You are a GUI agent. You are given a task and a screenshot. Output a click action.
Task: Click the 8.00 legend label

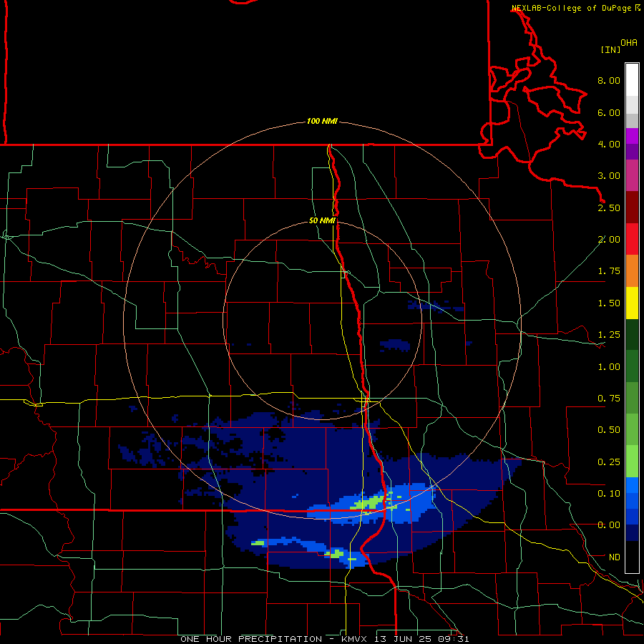pos(609,80)
